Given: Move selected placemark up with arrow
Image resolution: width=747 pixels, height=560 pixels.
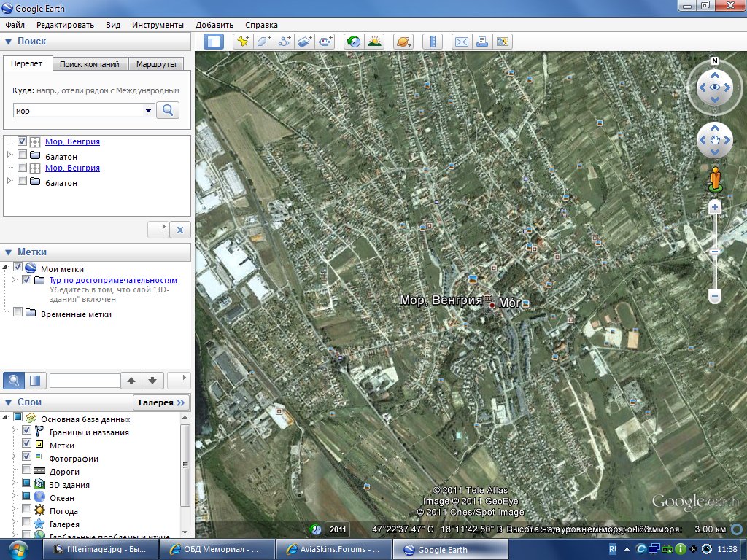Looking at the screenshot, I should pos(131,381).
